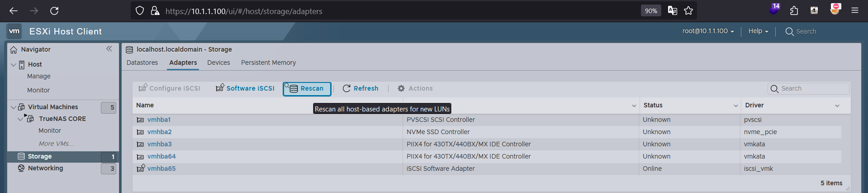Select Virtual Machines in Navigator

point(53,107)
